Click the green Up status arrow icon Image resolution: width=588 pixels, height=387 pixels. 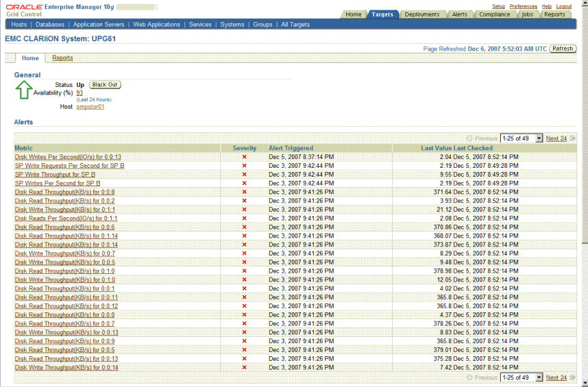point(23,90)
